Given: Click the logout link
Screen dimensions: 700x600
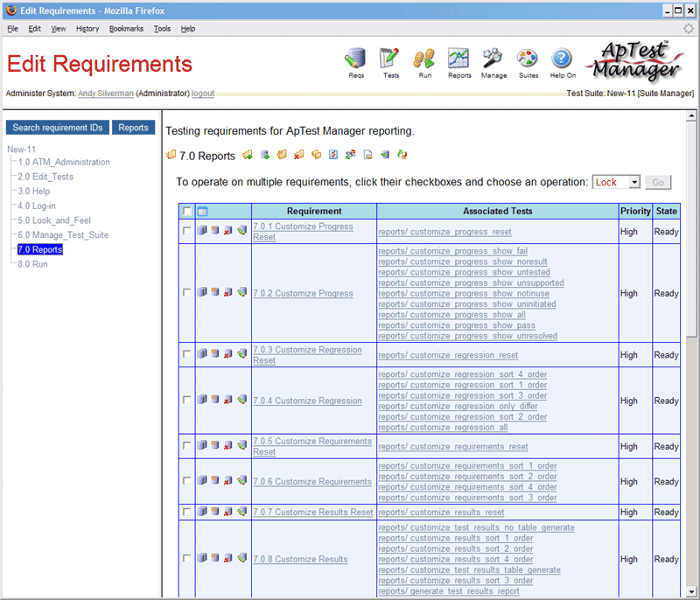Looking at the screenshot, I should pyautogui.click(x=203, y=94).
